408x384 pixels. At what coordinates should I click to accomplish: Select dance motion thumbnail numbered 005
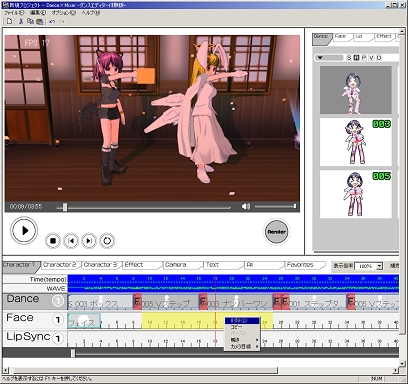click(x=356, y=194)
